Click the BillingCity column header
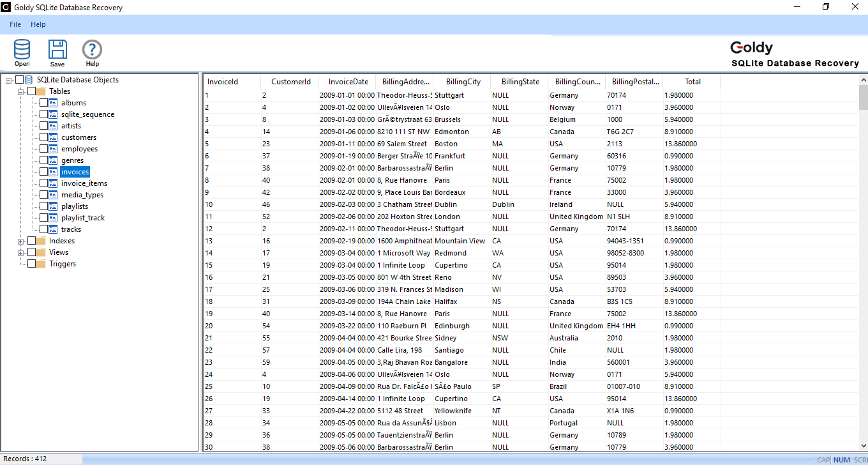 pos(462,82)
